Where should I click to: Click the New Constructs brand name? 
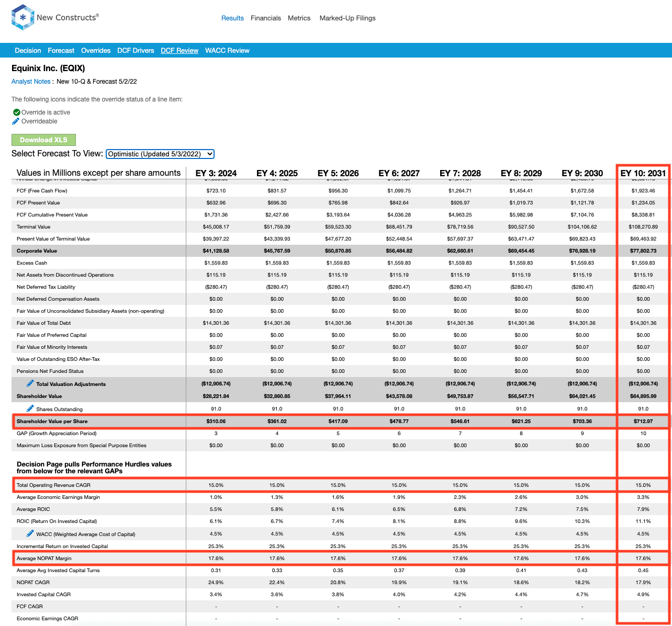68,17
